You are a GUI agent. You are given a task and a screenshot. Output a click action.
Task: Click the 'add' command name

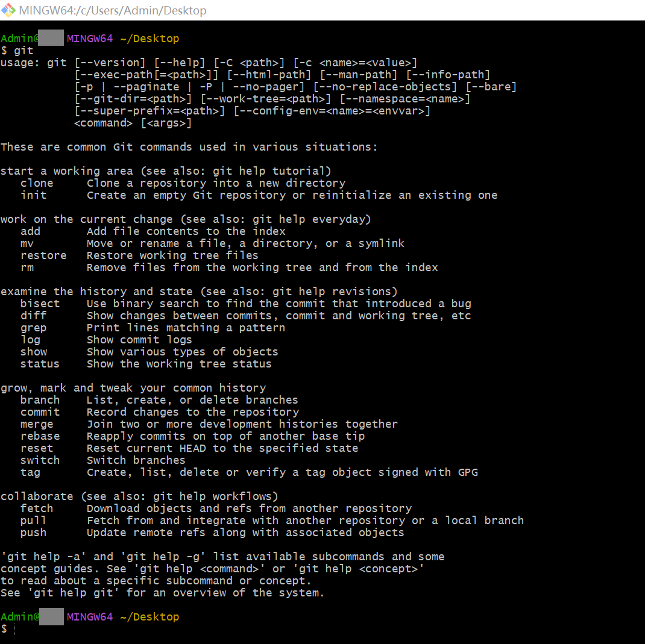point(30,231)
